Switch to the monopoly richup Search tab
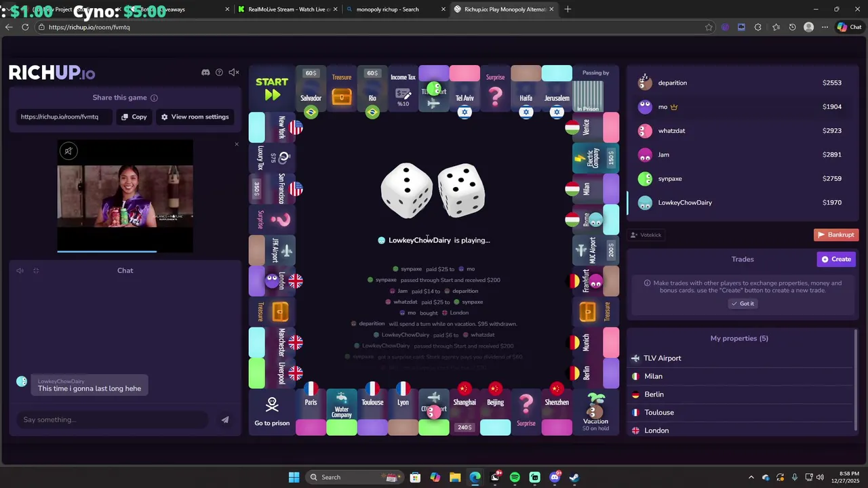 pyautogui.click(x=394, y=9)
